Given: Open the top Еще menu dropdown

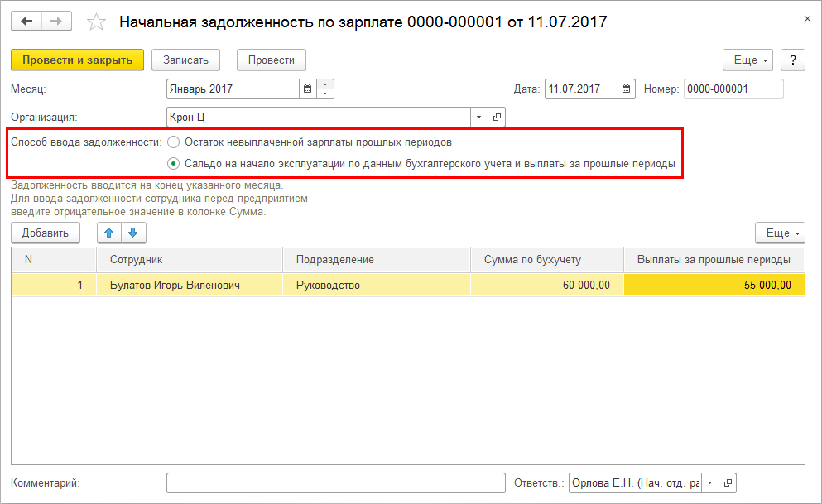Looking at the screenshot, I should click(748, 60).
